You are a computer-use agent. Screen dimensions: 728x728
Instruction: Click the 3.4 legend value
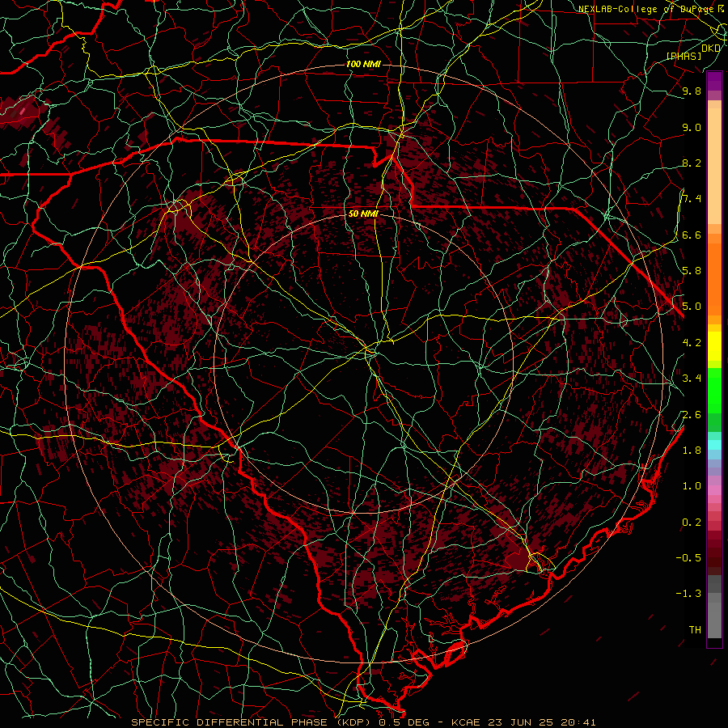coord(692,379)
